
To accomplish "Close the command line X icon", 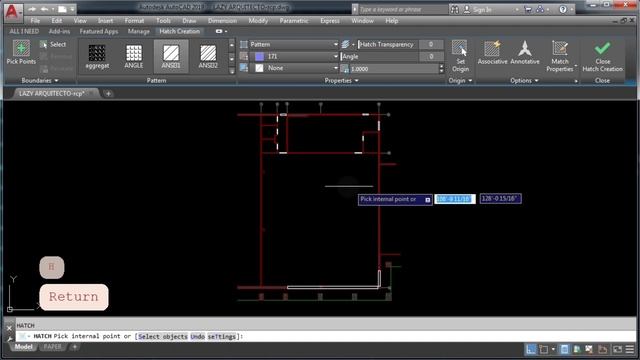I will coord(9,328).
